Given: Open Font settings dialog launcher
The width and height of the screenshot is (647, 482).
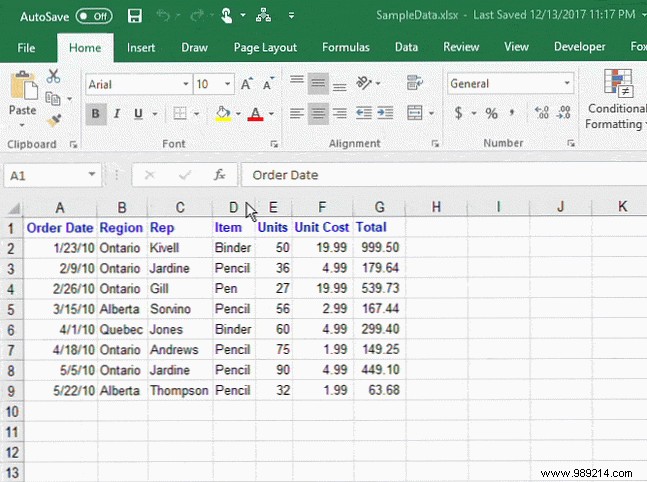Looking at the screenshot, I should tap(274, 144).
